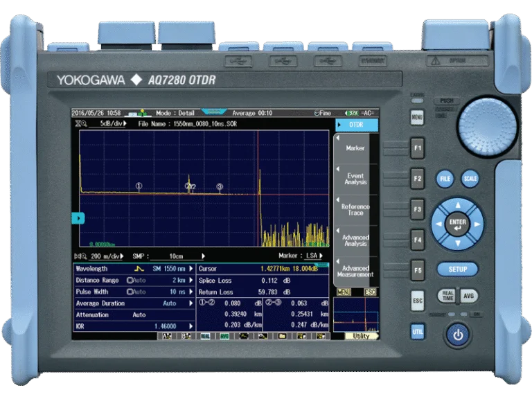Viewport: 532px width, 399px height.
Task: Click the waveform icon in the bottom toolbar
Action: [244, 336]
